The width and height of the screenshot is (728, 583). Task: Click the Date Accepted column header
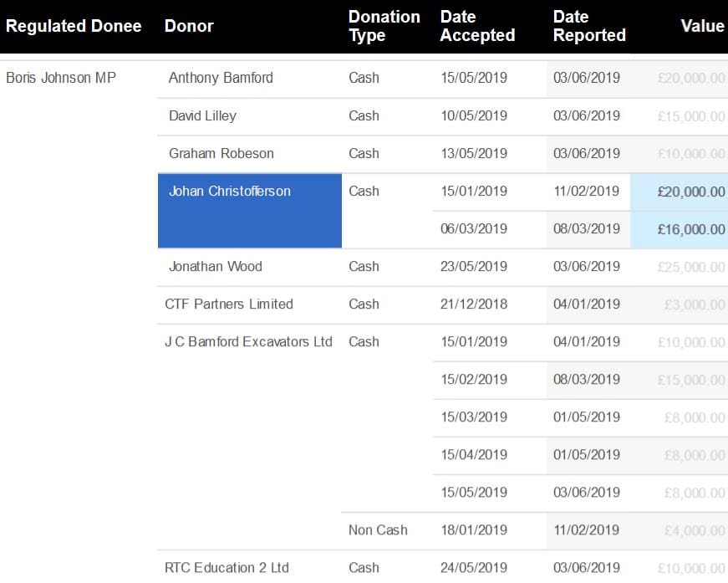477,26
